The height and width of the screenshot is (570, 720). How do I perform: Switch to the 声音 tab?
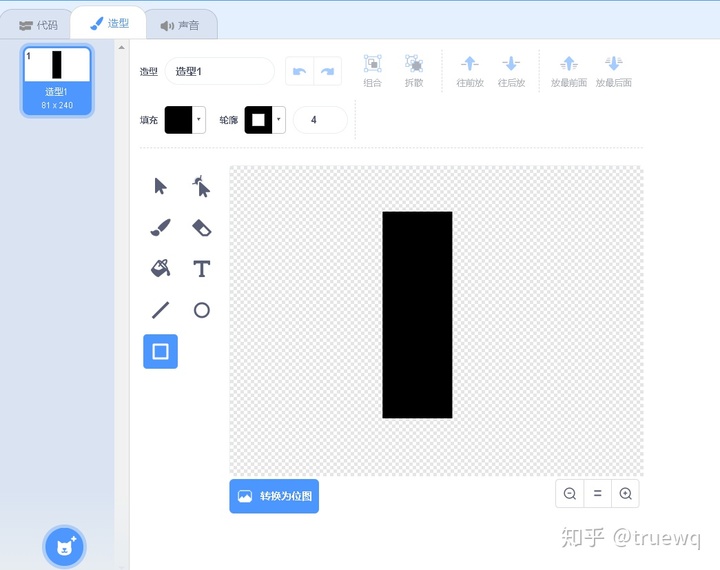(180, 26)
